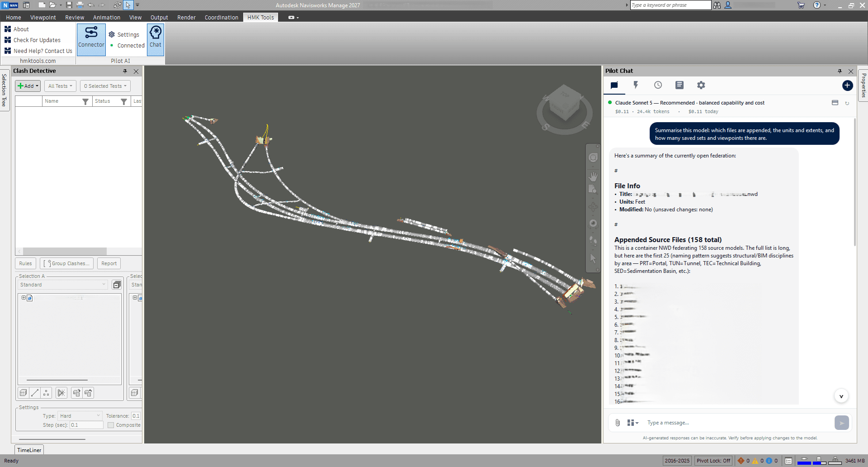Click the Open file icon in quick access toolbar
The height and width of the screenshot is (467, 868).
point(52,5)
